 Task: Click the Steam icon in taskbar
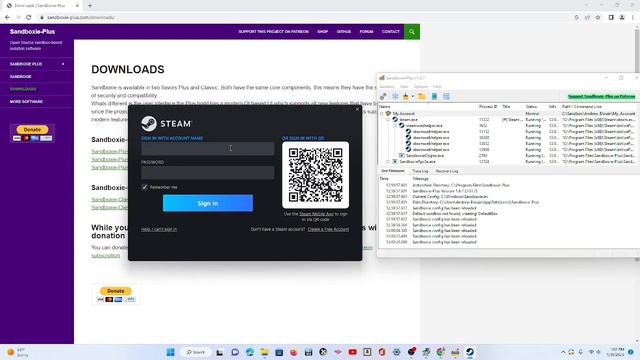(x=470, y=352)
